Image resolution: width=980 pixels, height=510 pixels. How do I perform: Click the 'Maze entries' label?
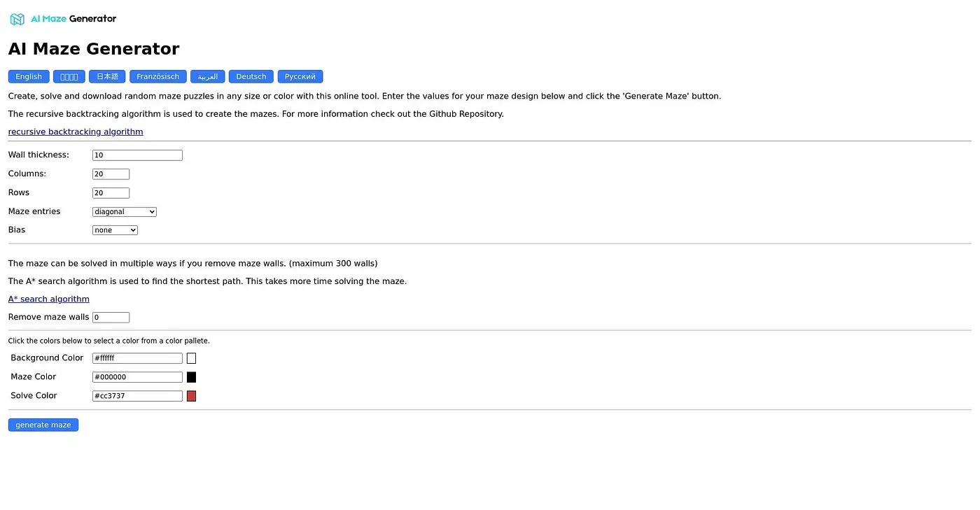pos(34,211)
